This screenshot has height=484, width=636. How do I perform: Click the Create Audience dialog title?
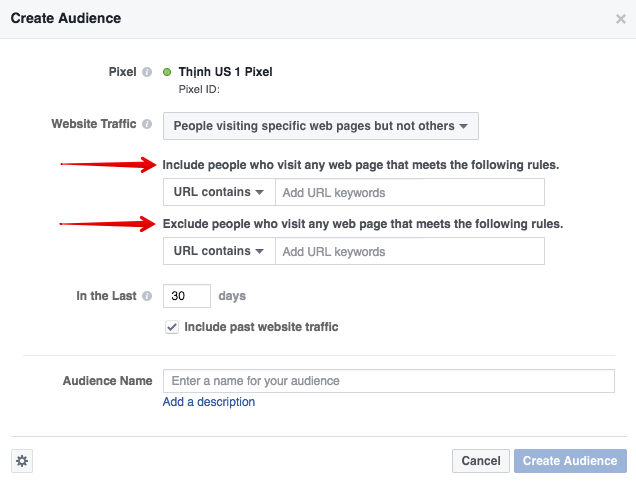tap(66, 18)
